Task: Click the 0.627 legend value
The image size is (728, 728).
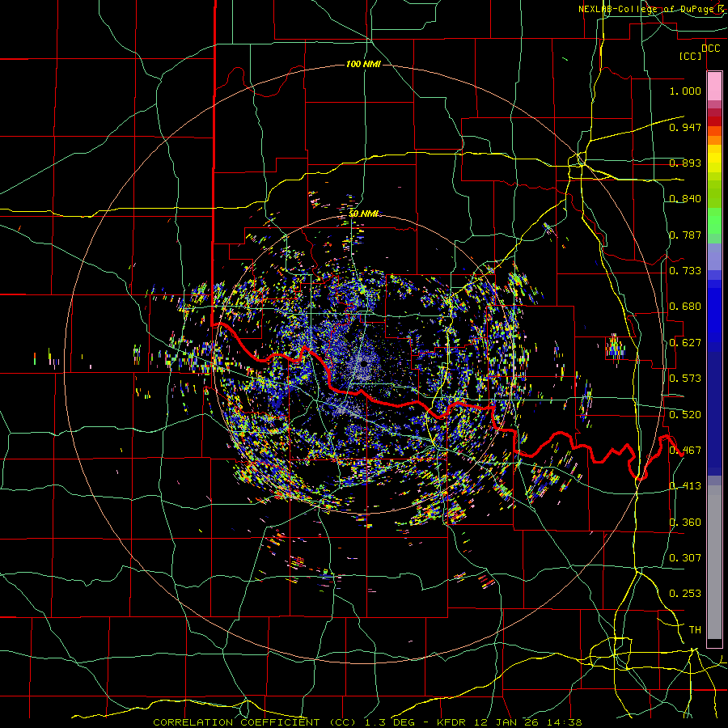Action: point(685,343)
